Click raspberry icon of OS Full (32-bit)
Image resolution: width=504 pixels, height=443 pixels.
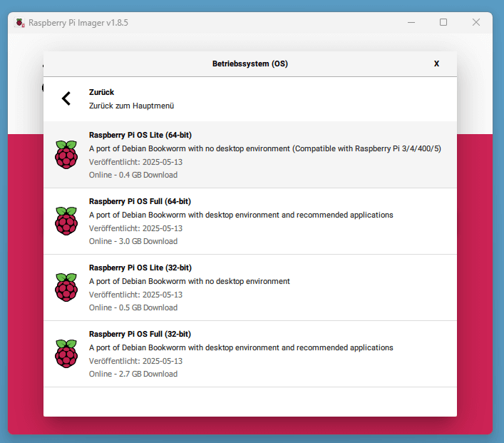coord(66,354)
